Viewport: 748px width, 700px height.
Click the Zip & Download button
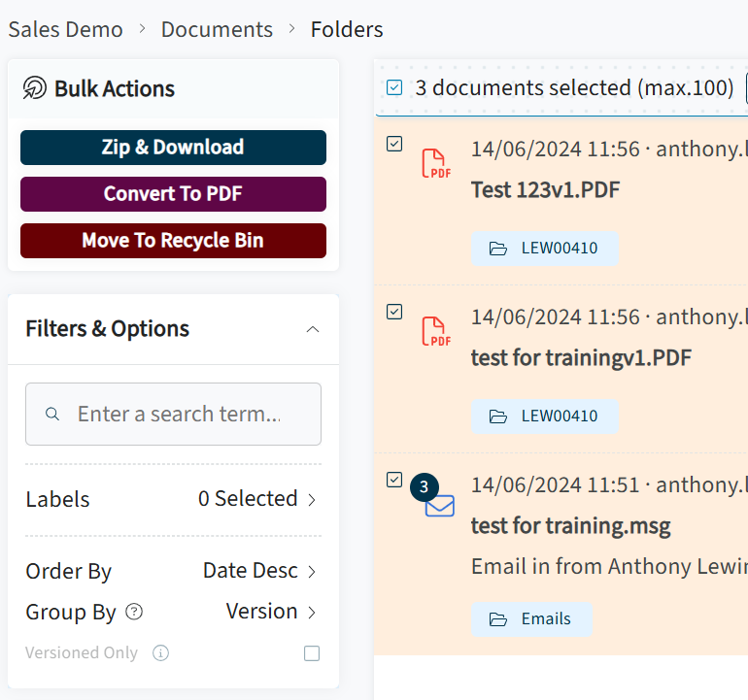(x=173, y=148)
